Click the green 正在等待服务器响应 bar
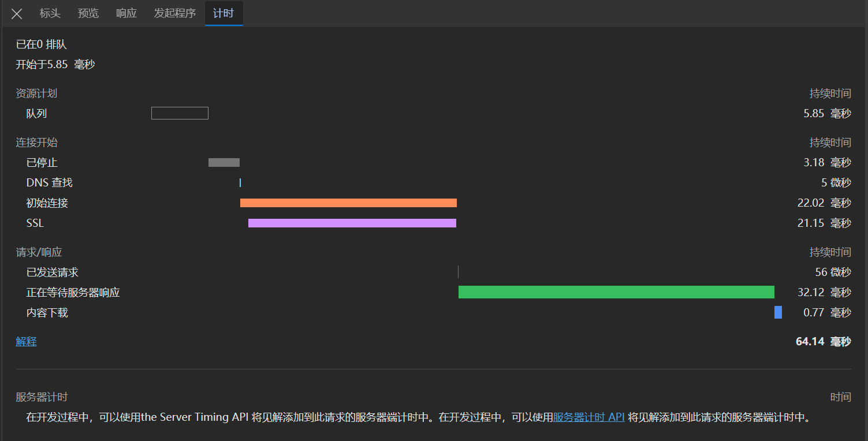The image size is (868, 441). coord(616,292)
